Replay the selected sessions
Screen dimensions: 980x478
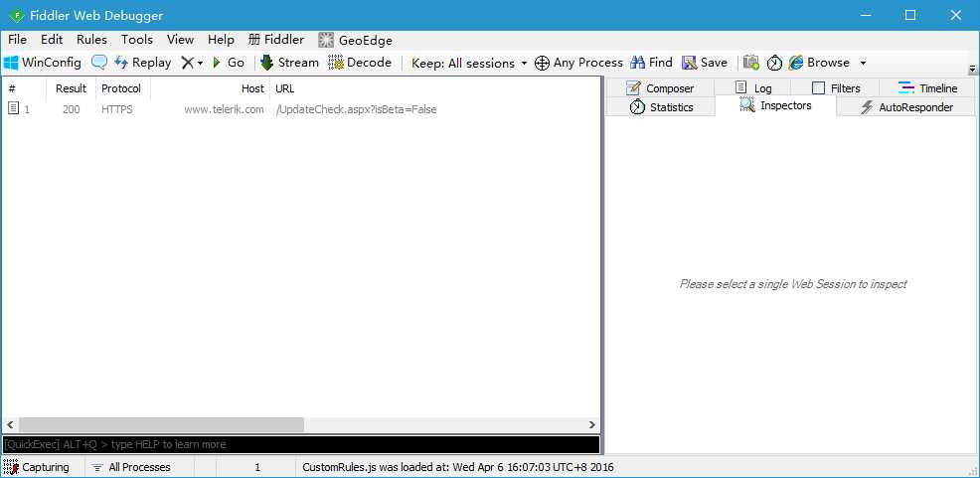tap(143, 63)
